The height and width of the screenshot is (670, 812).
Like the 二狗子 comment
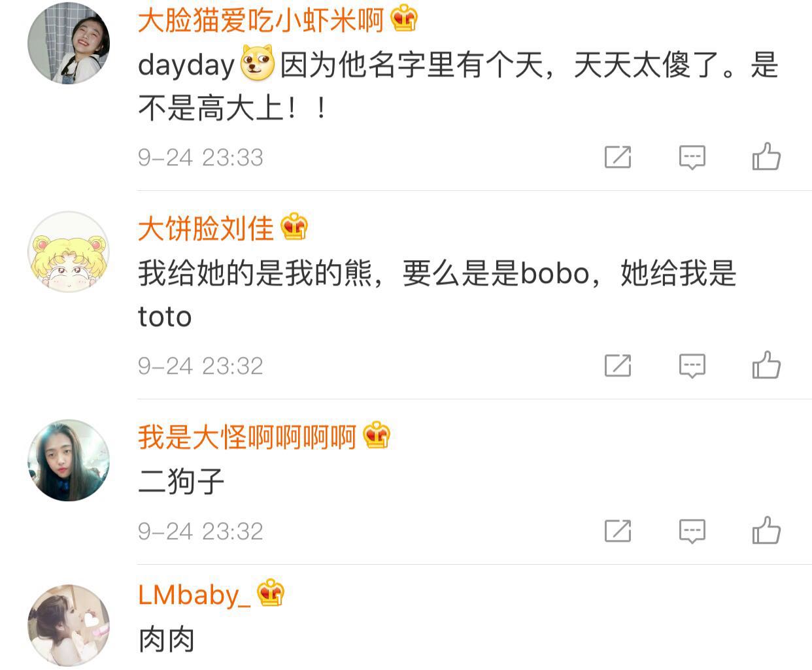point(766,530)
